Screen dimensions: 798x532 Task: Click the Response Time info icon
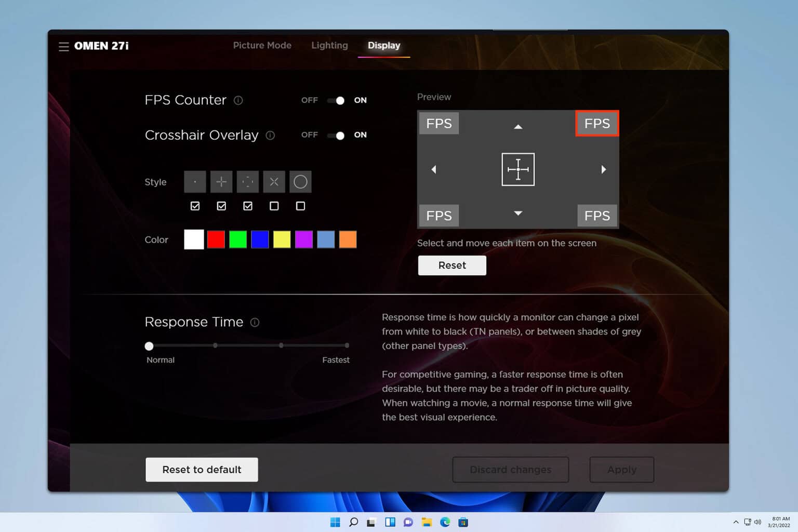click(255, 322)
